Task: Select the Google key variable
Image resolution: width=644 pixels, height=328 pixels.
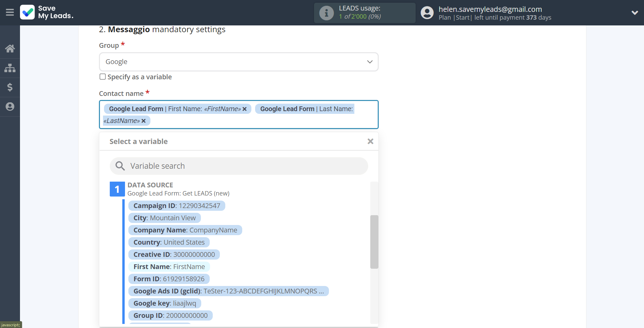Action: (165, 303)
